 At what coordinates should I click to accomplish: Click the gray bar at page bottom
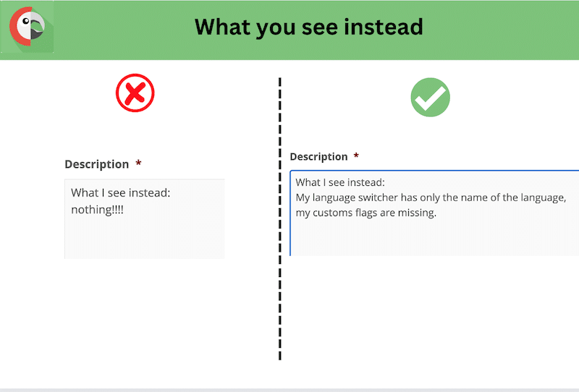pos(289,390)
